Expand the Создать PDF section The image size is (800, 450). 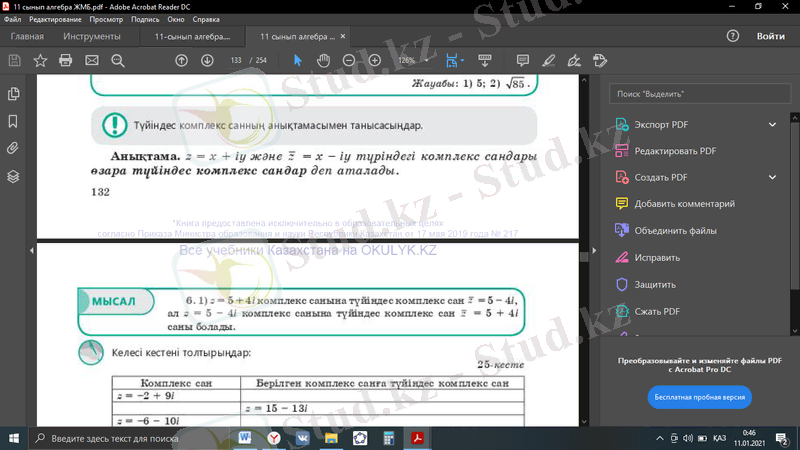tap(772, 177)
